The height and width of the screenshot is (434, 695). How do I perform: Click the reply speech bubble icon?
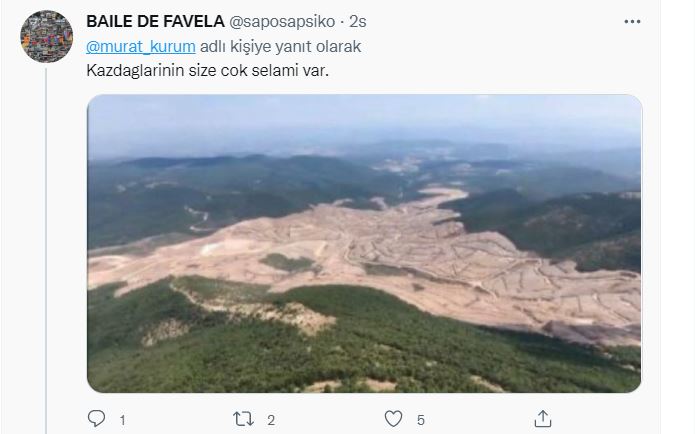point(96,418)
